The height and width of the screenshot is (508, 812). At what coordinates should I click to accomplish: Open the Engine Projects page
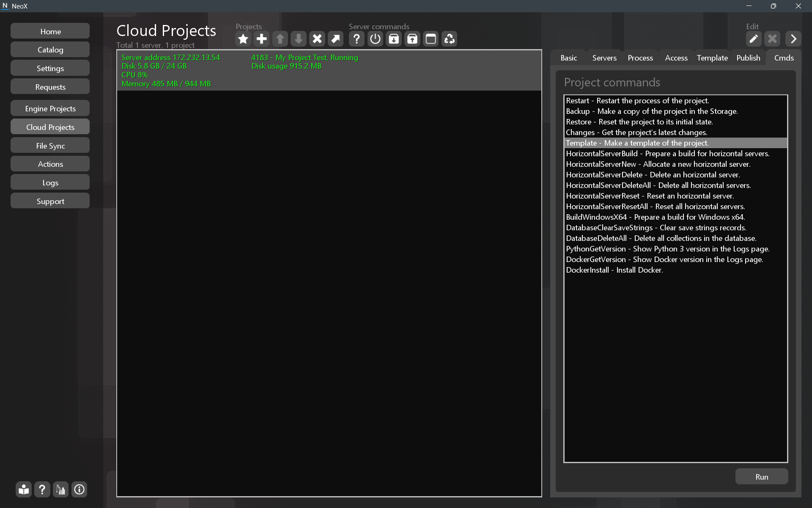50,109
